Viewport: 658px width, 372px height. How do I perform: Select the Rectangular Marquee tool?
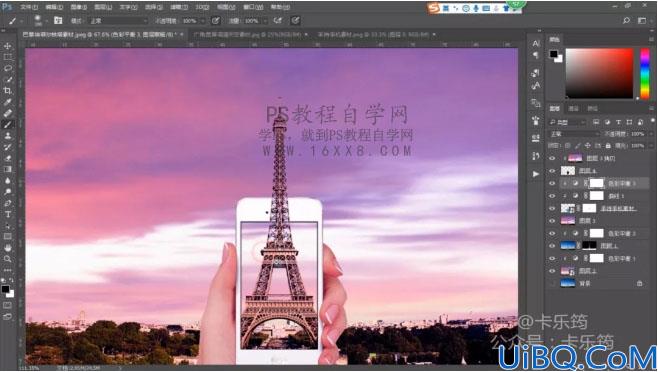click(8, 57)
